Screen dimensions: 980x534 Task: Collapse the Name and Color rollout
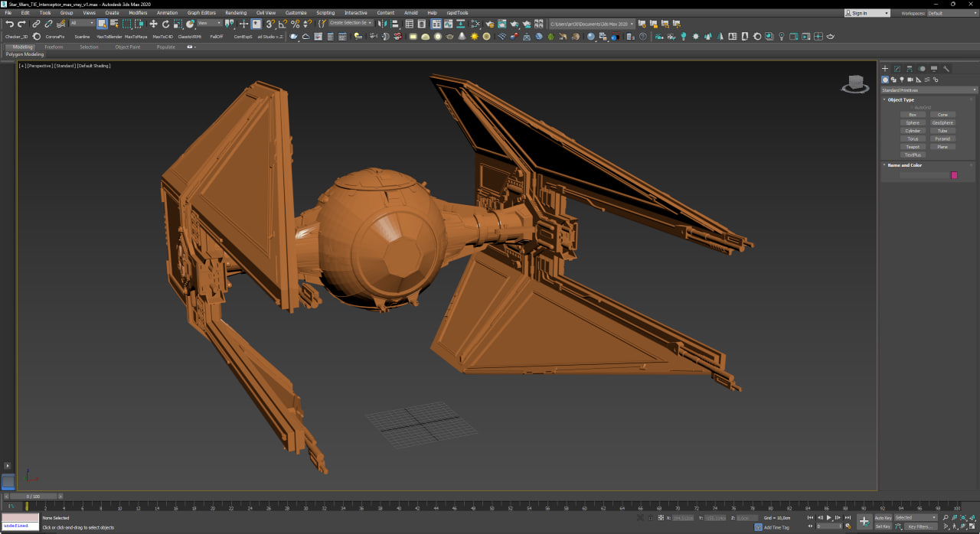(904, 165)
